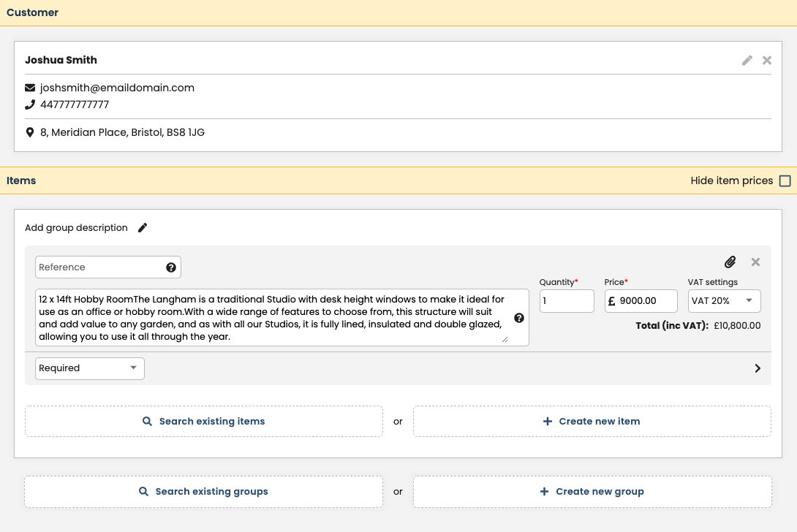Image resolution: width=797 pixels, height=532 pixels.
Task: Click into the Price input field
Action: click(x=646, y=301)
